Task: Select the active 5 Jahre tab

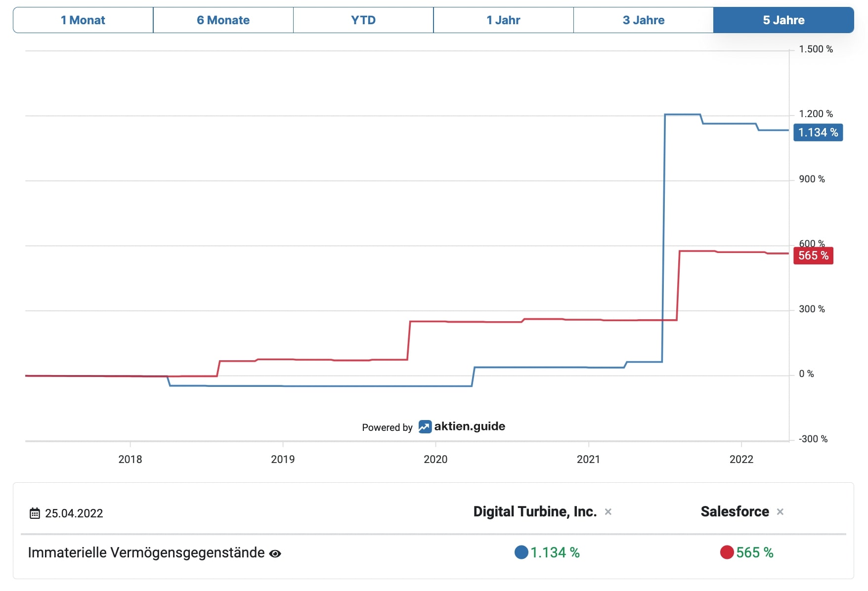Action: tap(783, 20)
